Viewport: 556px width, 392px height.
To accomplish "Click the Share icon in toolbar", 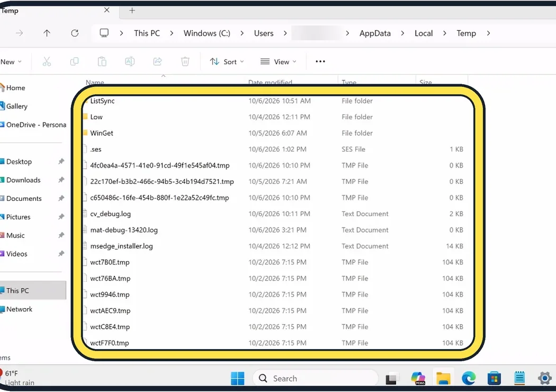I will (x=157, y=61).
